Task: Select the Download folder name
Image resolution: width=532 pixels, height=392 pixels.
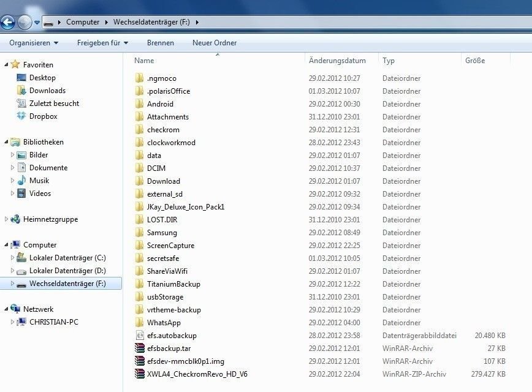Action: click(164, 181)
